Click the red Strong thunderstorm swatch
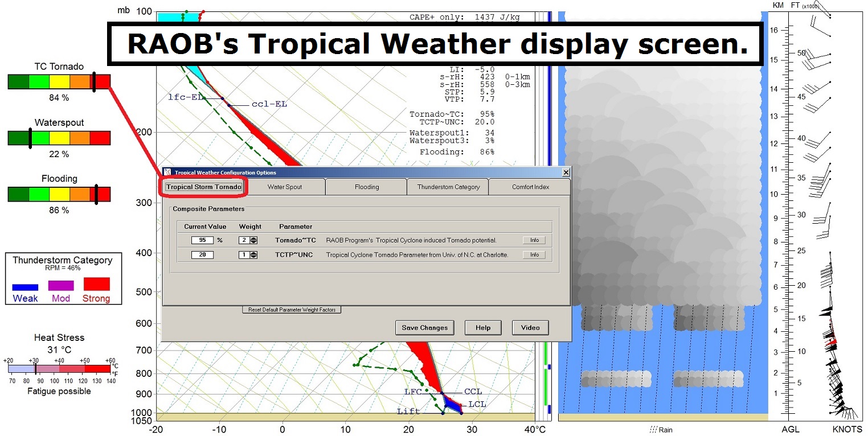Image resolution: width=868 pixels, height=436 pixels. [96, 284]
